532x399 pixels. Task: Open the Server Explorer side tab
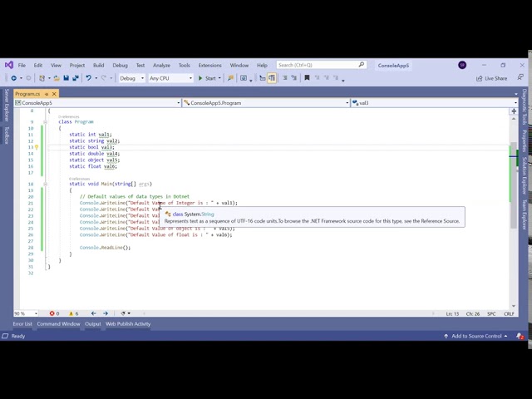(x=7, y=105)
